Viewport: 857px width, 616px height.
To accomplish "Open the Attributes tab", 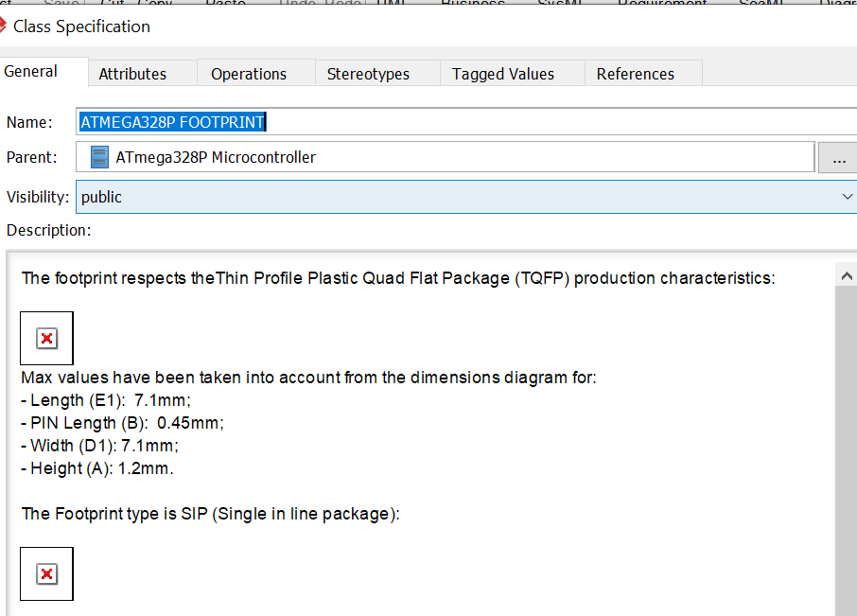I will (x=143, y=74).
